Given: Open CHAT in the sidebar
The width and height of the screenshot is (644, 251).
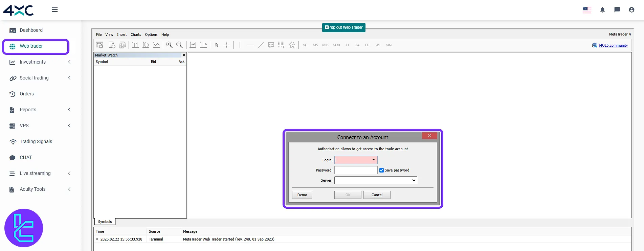Looking at the screenshot, I should click(x=26, y=157).
